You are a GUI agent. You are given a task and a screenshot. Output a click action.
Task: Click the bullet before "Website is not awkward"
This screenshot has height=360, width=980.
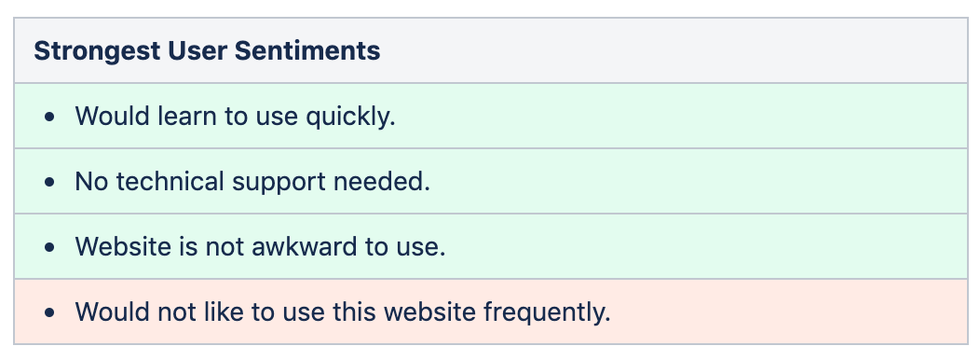pos(50,246)
